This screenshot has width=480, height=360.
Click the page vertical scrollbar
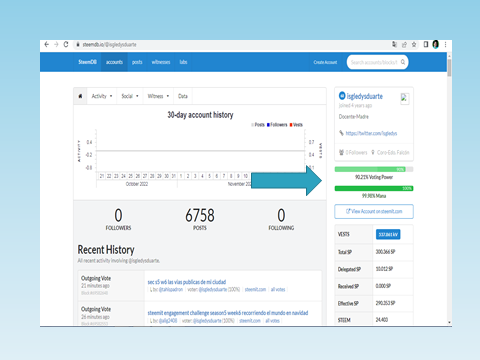coord(449,68)
